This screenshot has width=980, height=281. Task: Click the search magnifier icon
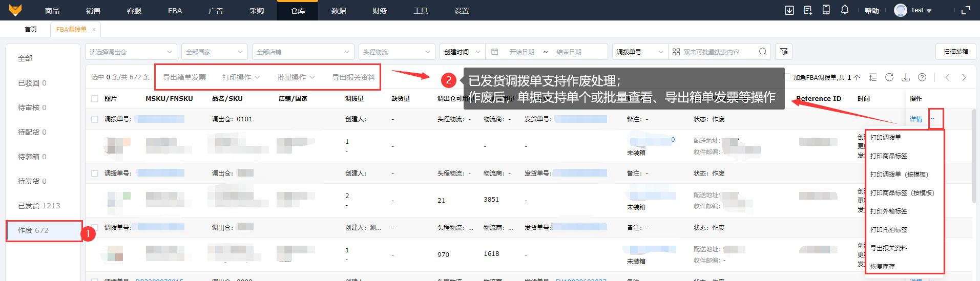tap(763, 52)
